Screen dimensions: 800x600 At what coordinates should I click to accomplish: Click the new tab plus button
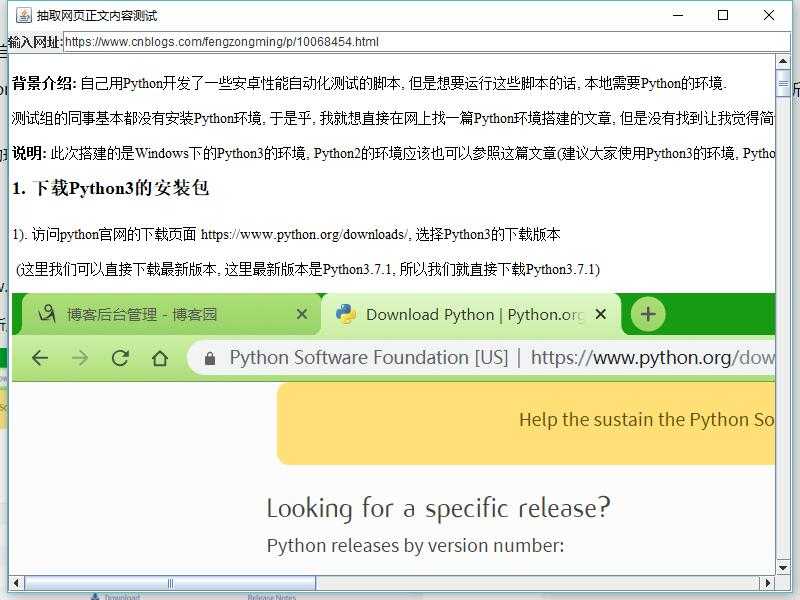(x=648, y=314)
